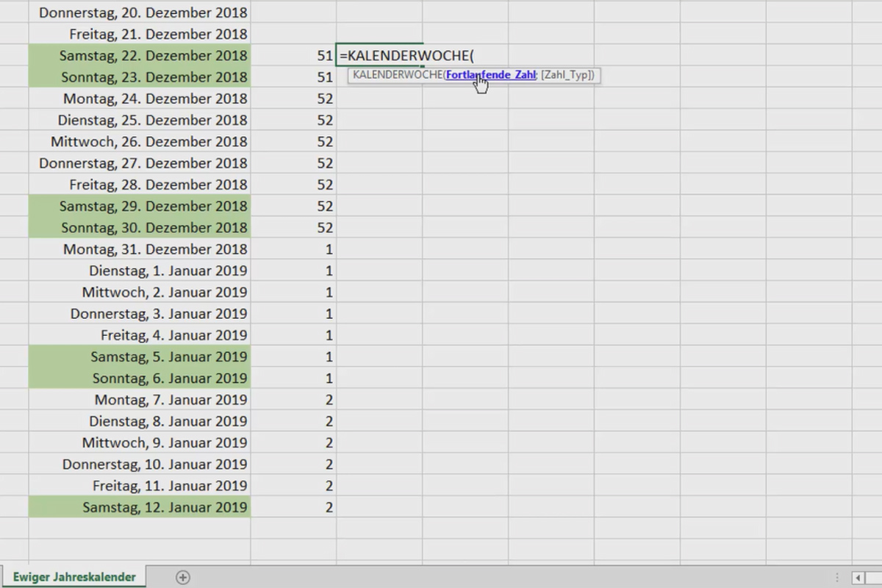The height and width of the screenshot is (588, 882).
Task: Select cell Samstag, 12. Januar 2019
Action: [x=140, y=507]
